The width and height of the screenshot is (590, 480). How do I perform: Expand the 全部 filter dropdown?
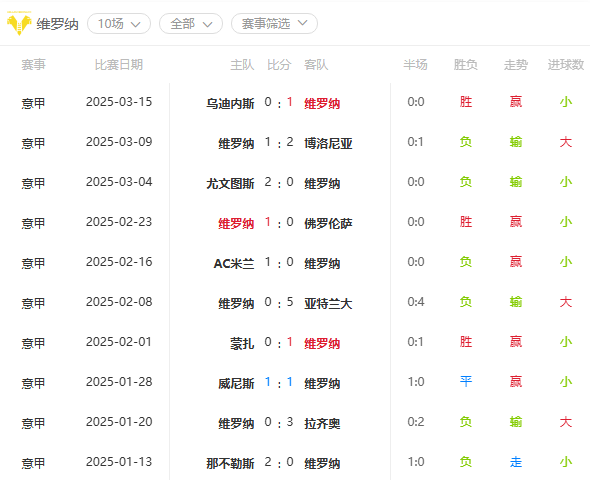(x=191, y=24)
